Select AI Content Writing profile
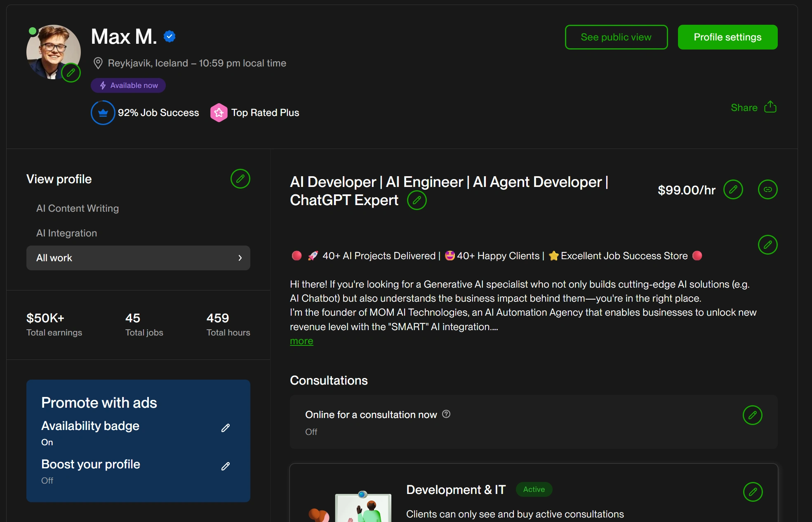This screenshot has width=812, height=522. click(78, 208)
